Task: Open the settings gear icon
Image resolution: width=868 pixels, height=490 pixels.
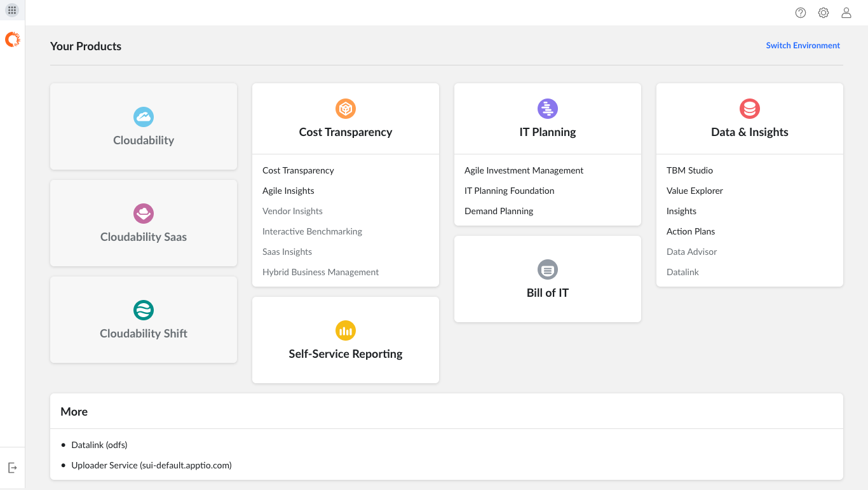Action: pos(824,13)
